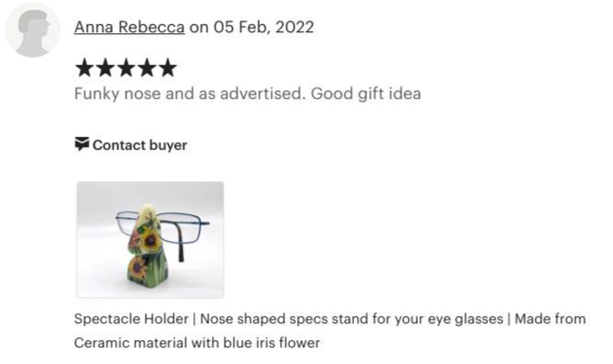Viewport: 613px width, 364px height.
Task: Select the Contact buyer label
Action: coord(140,145)
